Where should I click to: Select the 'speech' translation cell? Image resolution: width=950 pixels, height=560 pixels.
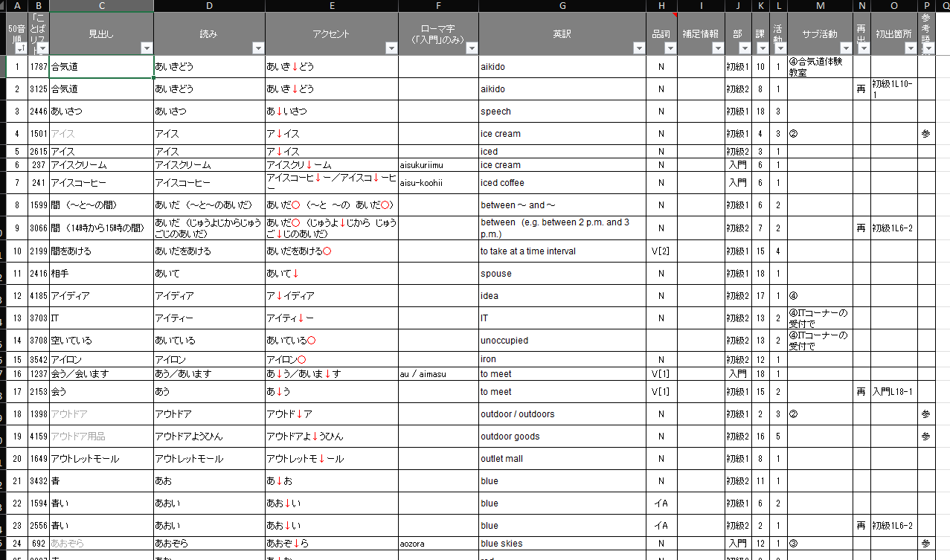(x=562, y=112)
